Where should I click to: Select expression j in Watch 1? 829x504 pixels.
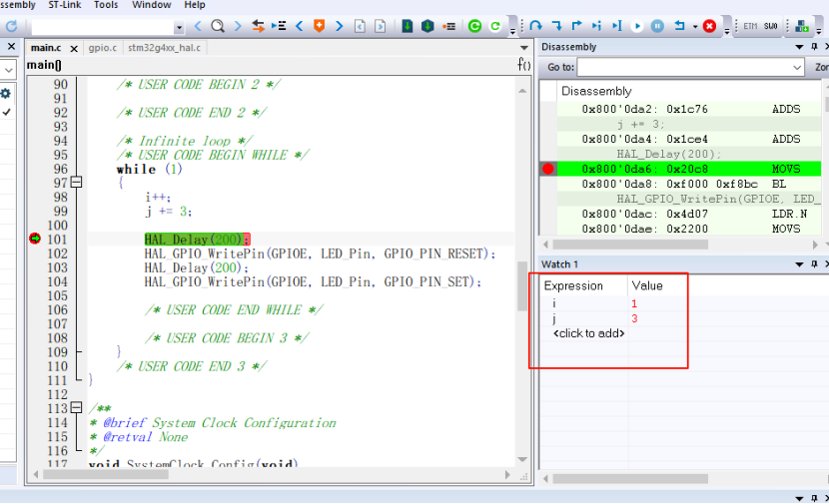tap(554, 318)
